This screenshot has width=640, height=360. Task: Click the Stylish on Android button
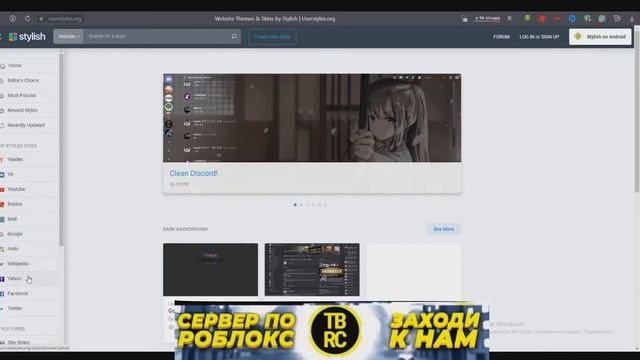600,37
